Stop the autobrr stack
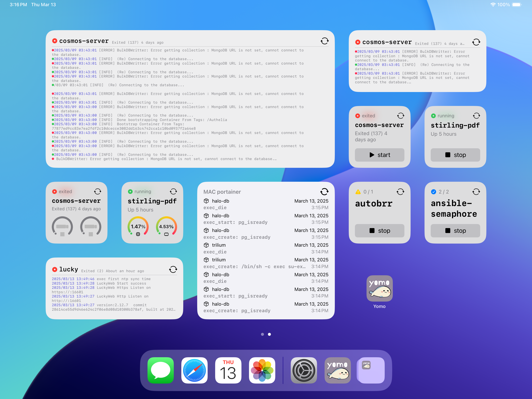This screenshot has height=399, width=532. pyautogui.click(x=379, y=231)
